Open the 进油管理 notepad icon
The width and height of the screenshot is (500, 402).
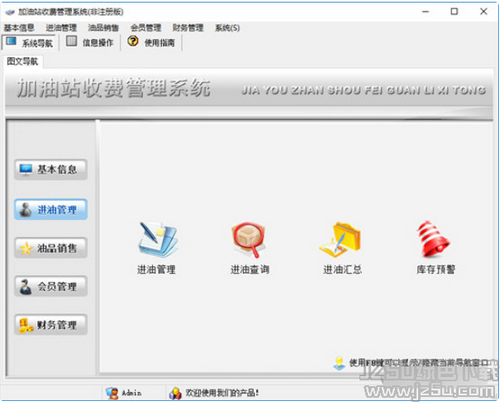(157, 240)
